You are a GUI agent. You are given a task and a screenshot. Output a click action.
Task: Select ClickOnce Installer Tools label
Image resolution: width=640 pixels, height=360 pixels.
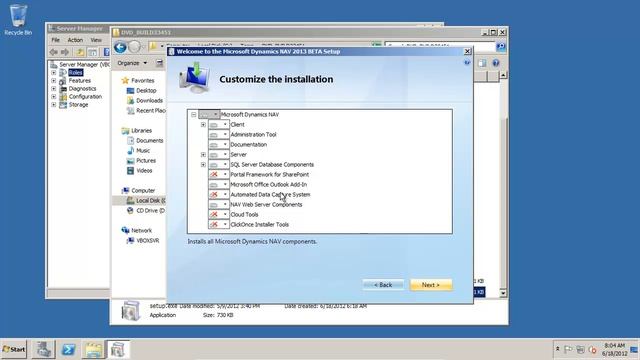coord(260,224)
